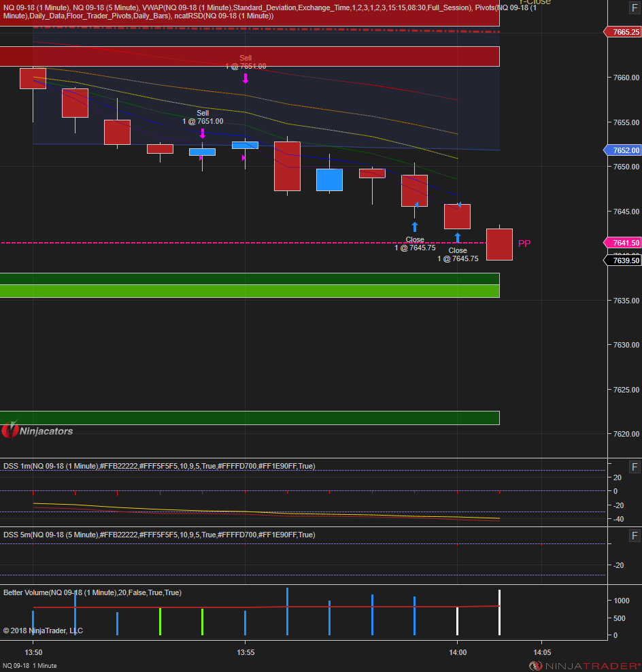Select the magenta Sell arrow overlapping the red zone
The image size is (642, 672).
pos(245,78)
